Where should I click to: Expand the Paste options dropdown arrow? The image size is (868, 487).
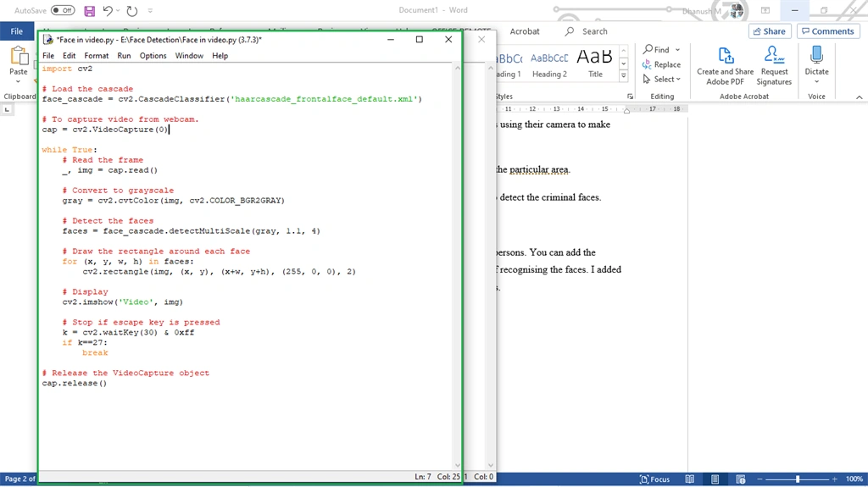pos(19,81)
